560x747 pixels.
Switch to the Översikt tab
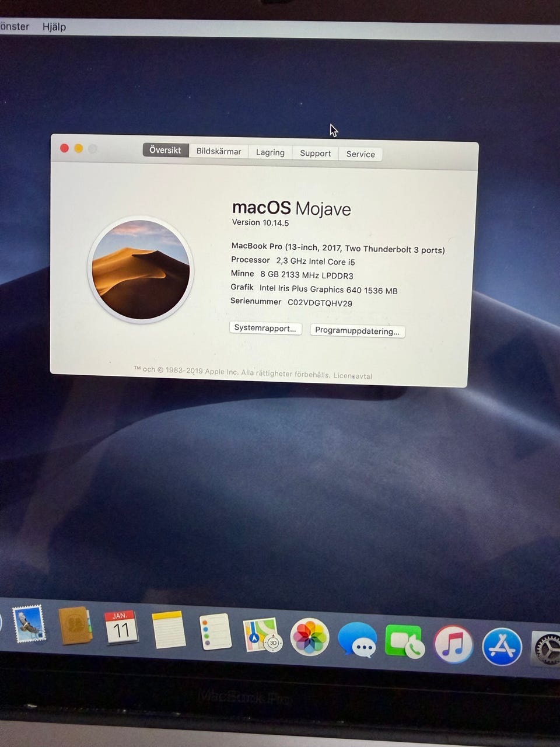pyautogui.click(x=165, y=150)
